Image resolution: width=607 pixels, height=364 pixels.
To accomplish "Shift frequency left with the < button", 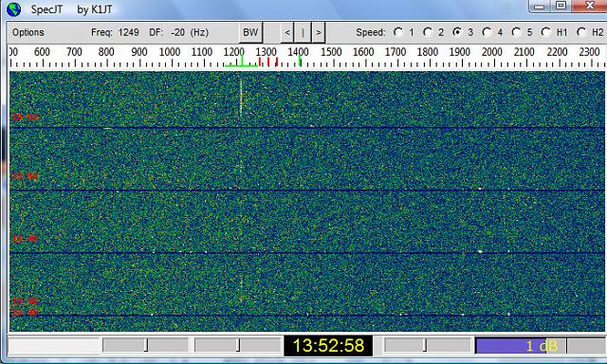I will click(x=286, y=32).
